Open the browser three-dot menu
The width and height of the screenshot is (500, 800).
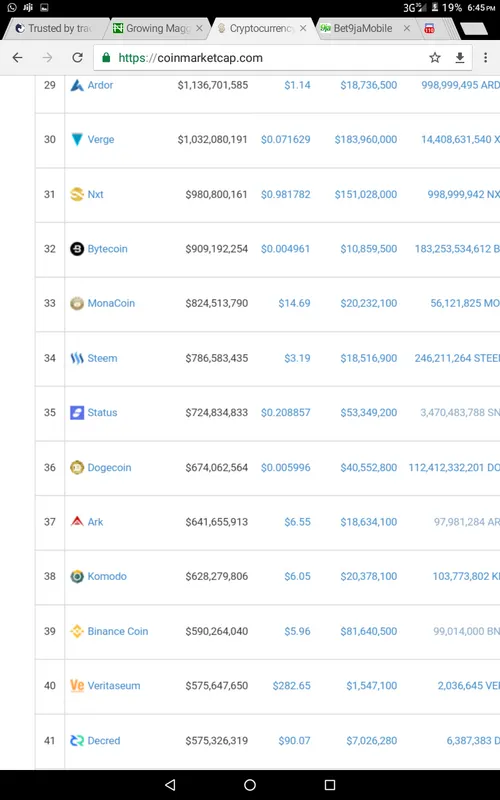click(485, 58)
